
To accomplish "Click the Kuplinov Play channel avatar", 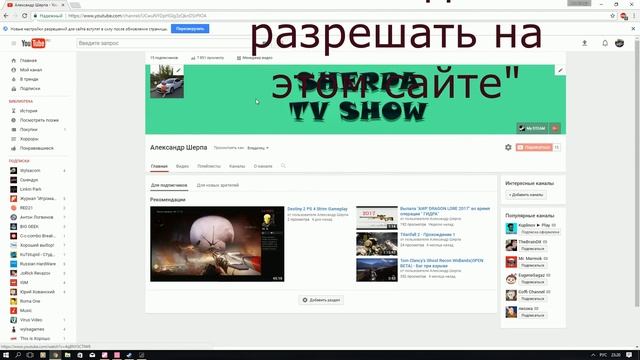I will (x=511, y=229).
